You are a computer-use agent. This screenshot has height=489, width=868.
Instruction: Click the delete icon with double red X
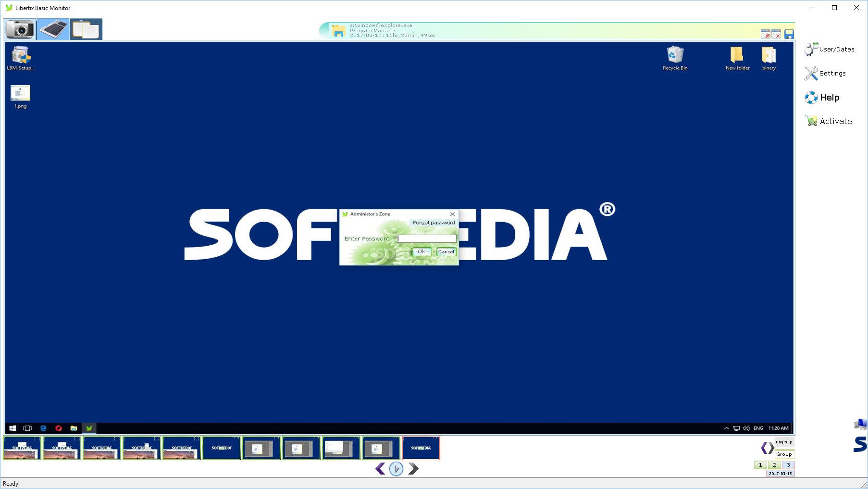(766, 34)
